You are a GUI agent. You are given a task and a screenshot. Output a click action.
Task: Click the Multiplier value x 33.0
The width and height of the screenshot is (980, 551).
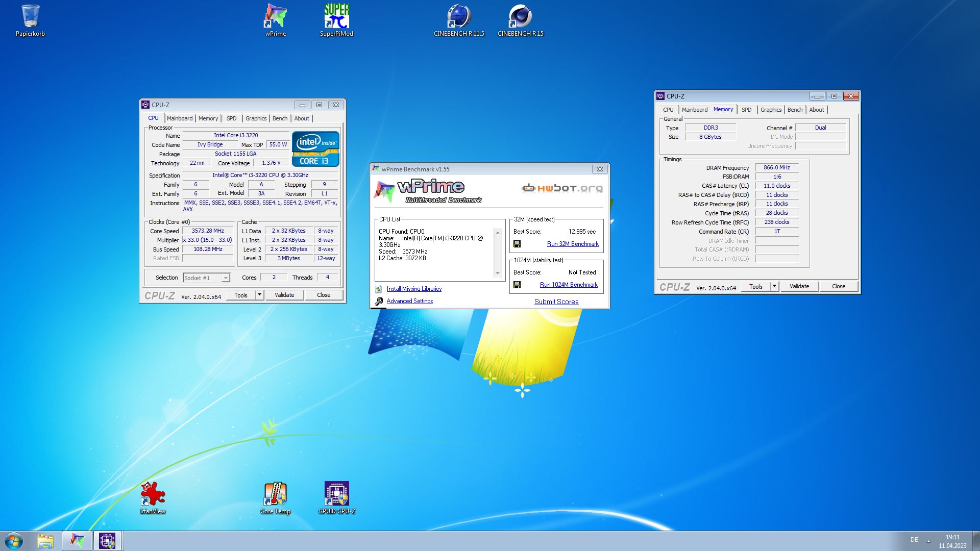(208, 240)
